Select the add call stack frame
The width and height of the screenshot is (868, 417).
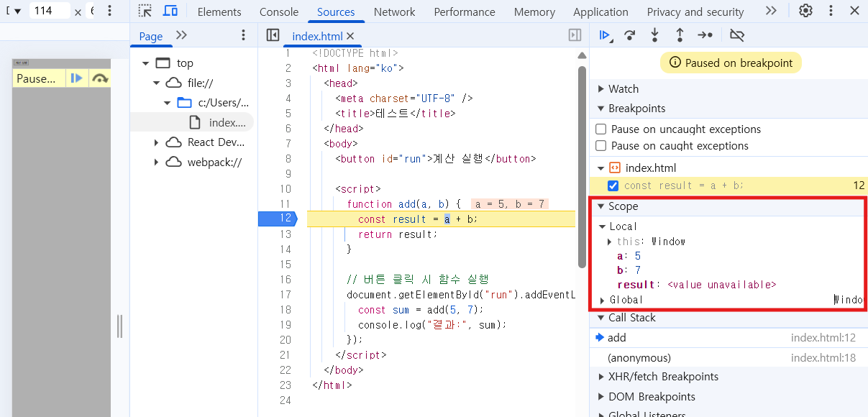728,338
